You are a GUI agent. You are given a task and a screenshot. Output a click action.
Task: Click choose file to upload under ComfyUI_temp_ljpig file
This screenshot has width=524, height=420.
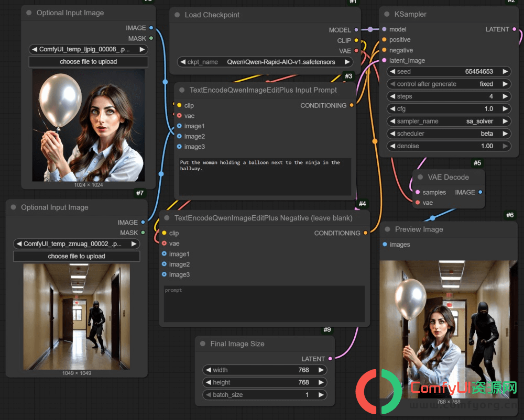89,62
